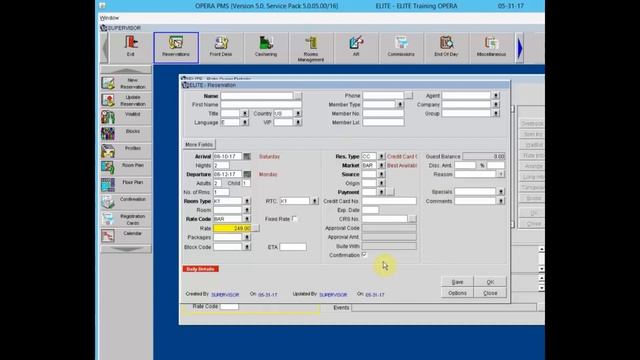Expand the Language dropdown
Viewport: 640px width, 360px height.
(245, 122)
